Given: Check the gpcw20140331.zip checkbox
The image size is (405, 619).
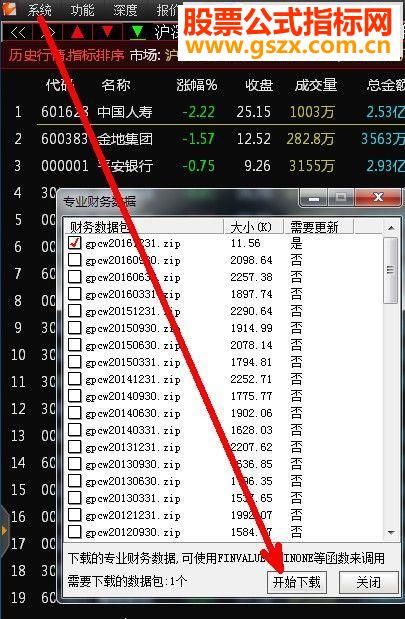Looking at the screenshot, I should 75,430.
